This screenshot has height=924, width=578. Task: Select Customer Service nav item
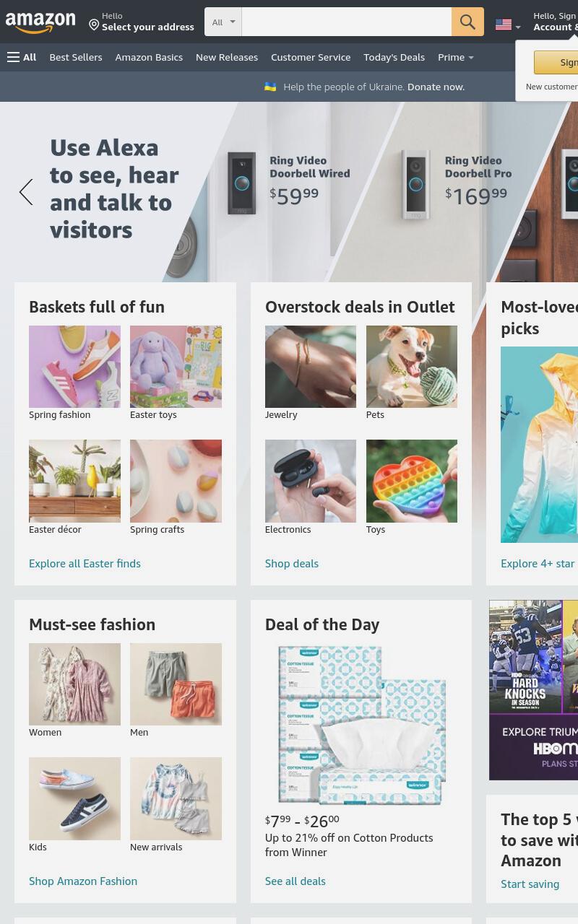pos(311,57)
